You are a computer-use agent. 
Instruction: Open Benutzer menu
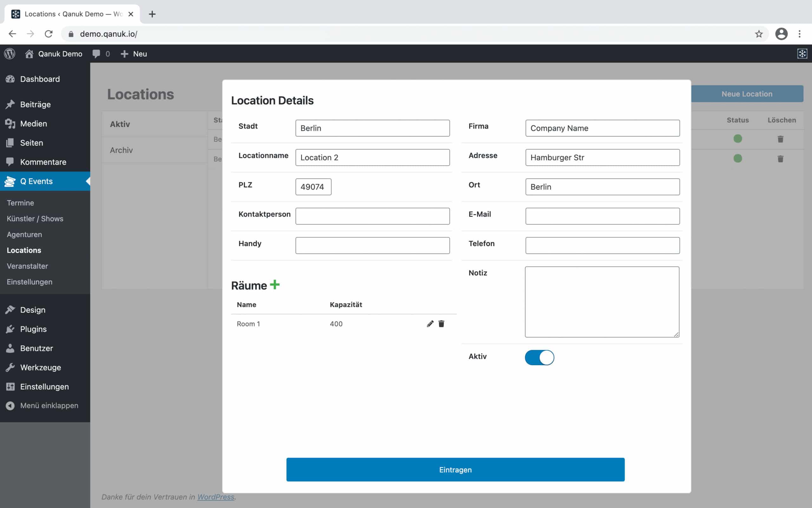(x=45, y=348)
